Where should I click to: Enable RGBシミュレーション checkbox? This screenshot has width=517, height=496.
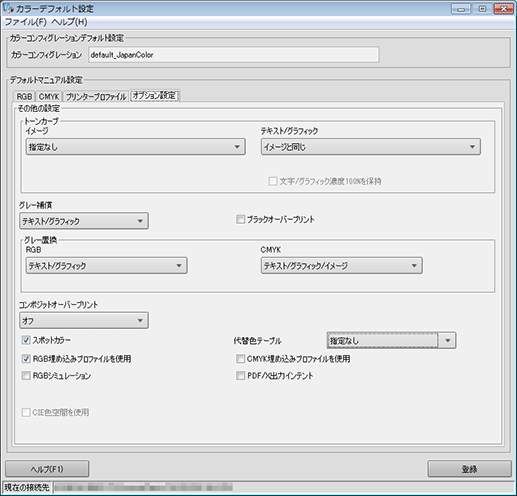pyautogui.click(x=26, y=376)
